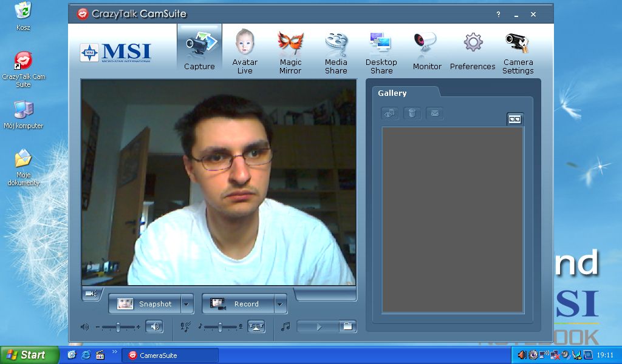Start recording with the Record button
Screen dimensions: 622x364
tap(238, 304)
